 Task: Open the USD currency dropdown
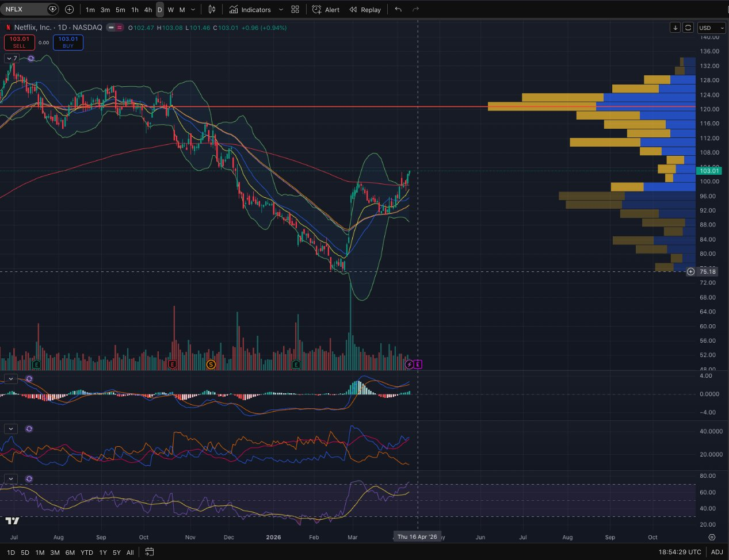pos(711,28)
